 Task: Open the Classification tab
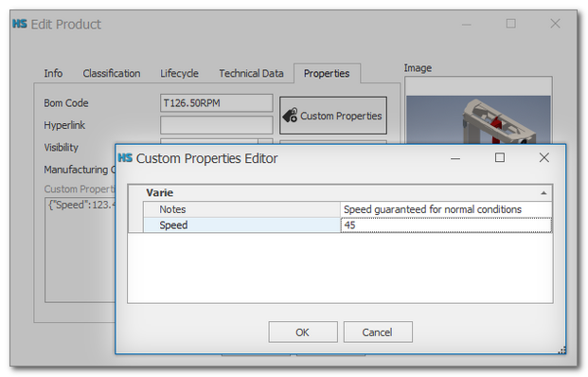click(112, 73)
